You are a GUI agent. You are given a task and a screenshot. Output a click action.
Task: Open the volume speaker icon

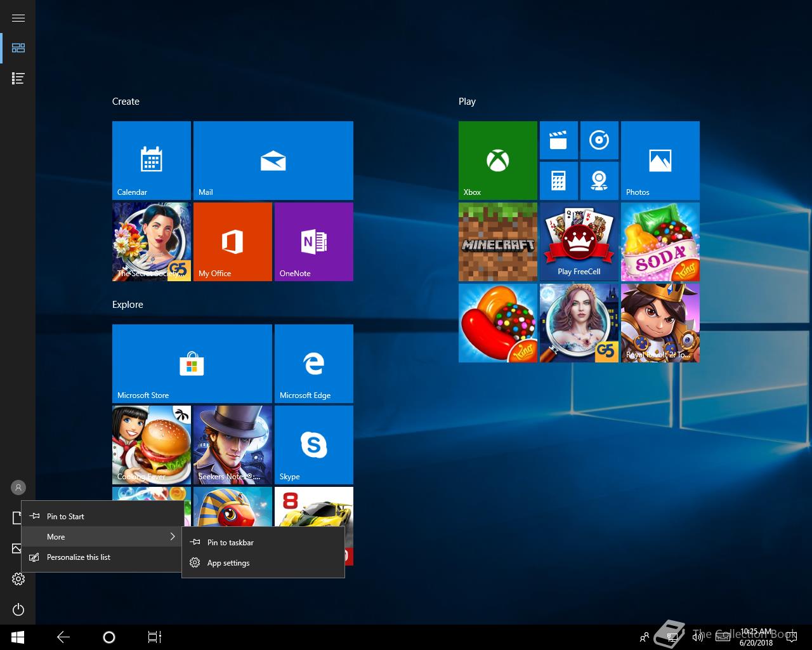[697, 637]
